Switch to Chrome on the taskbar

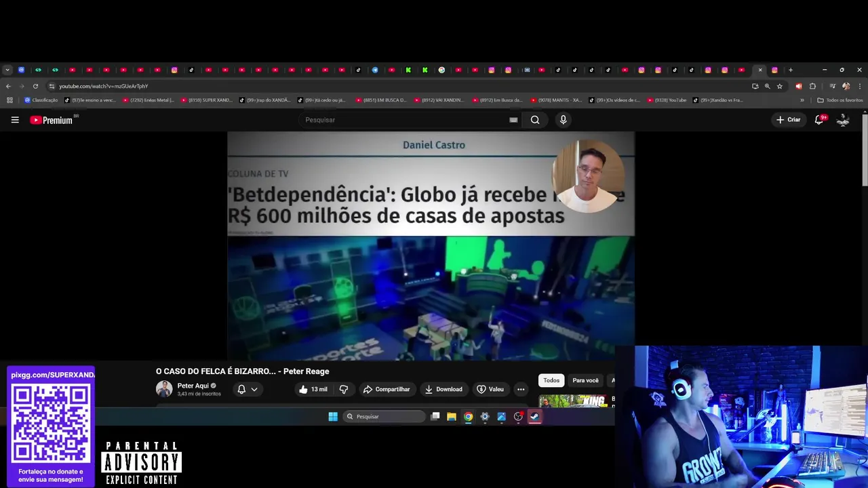click(x=468, y=417)
